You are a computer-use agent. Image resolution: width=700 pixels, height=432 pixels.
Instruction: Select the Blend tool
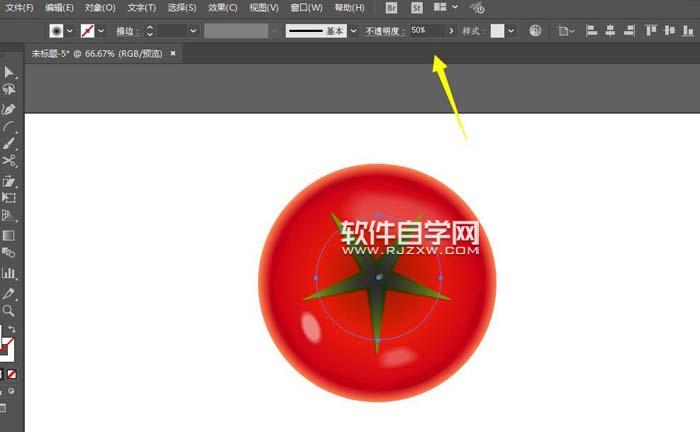click(x=8, y=253)
